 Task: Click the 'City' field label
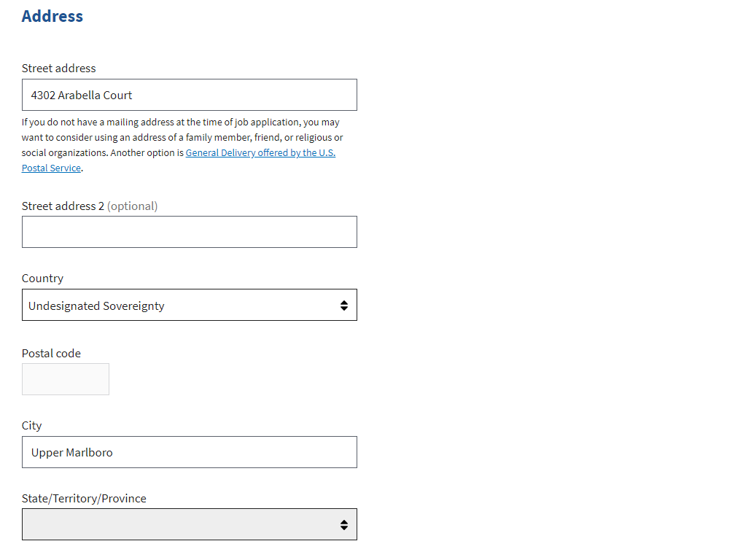coord(32,426)
